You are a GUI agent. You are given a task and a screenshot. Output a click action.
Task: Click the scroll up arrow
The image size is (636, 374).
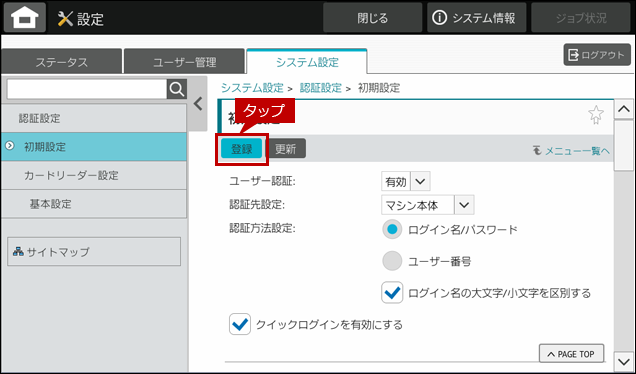[x=623, y=109]
